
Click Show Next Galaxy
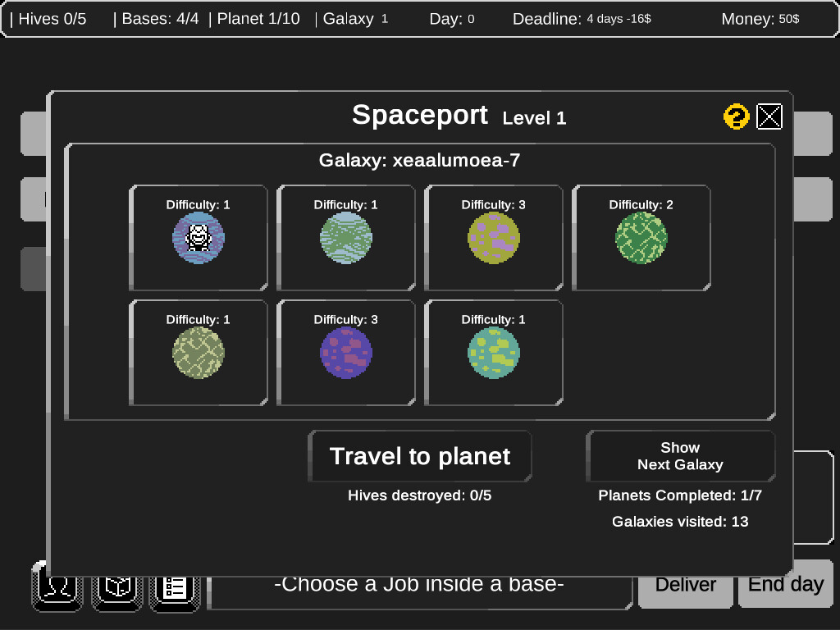point(679,456)
